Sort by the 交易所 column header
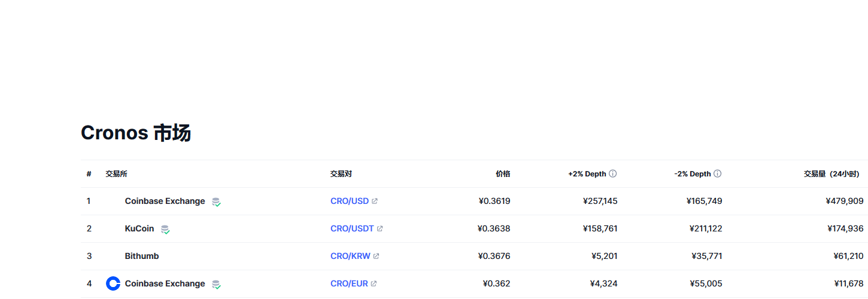Image resolution: width=868 pixels, height=299 pixels. tap(116, 174)
